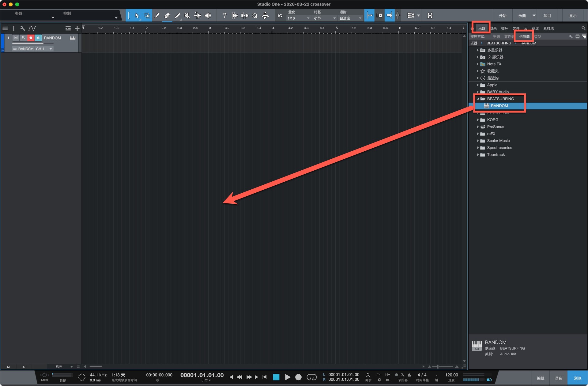
Task: Collapse the BEATSURFING folder
Action: [478, 99]
